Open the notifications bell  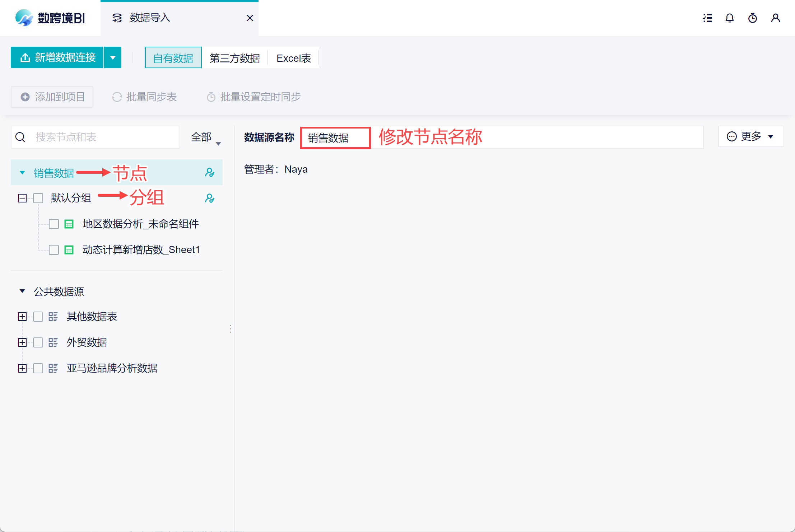click(730, 18)
